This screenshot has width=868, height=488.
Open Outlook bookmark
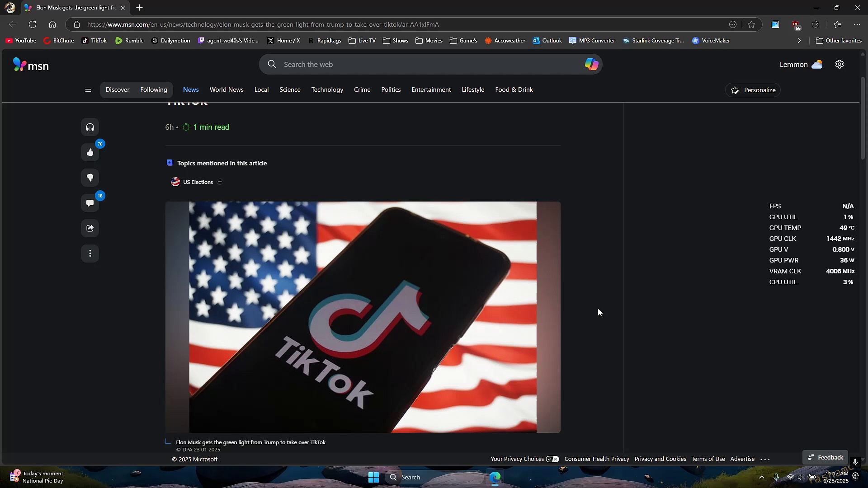547,41
